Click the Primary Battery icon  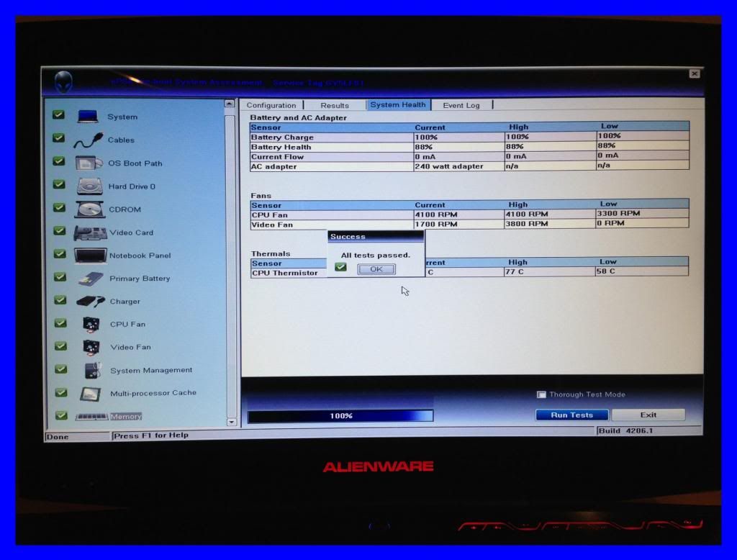pos(91,279)
